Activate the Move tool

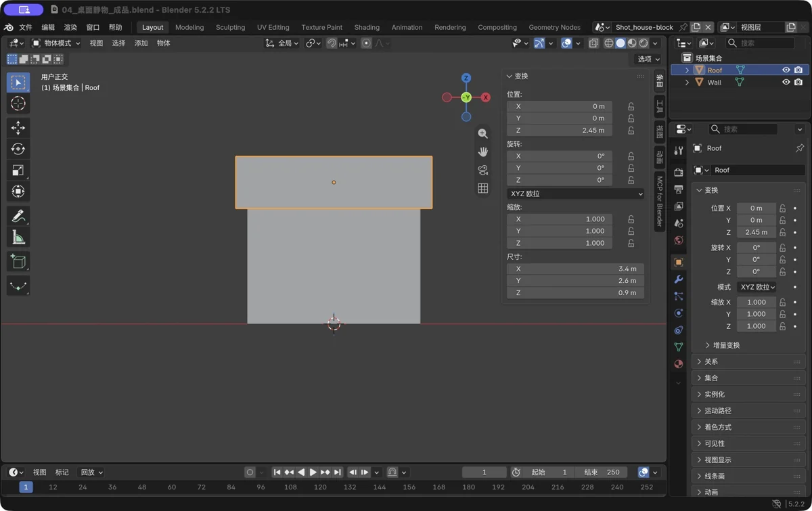pyautogui.click(x=18, y=128)
